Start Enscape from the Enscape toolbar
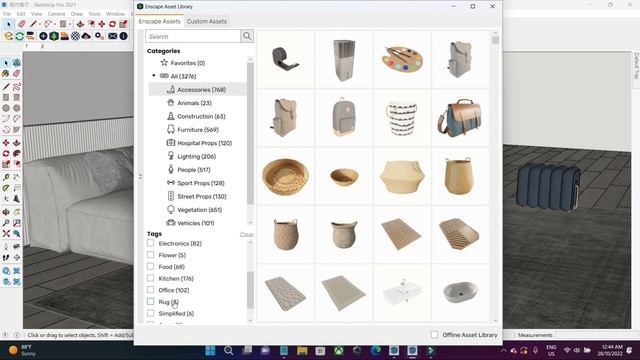 pos(9,36)
